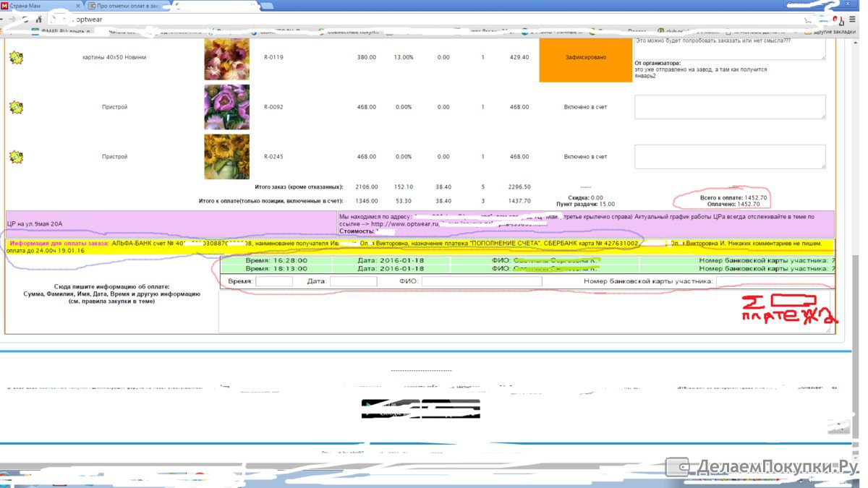Screen dimensions: 868x488
Task: Focus the ФИО input field
Action: tap(482, 281)
